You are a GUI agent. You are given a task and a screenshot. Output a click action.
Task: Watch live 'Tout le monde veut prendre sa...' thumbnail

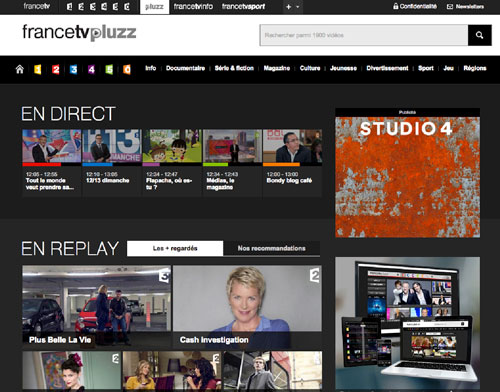coord(52,146)
